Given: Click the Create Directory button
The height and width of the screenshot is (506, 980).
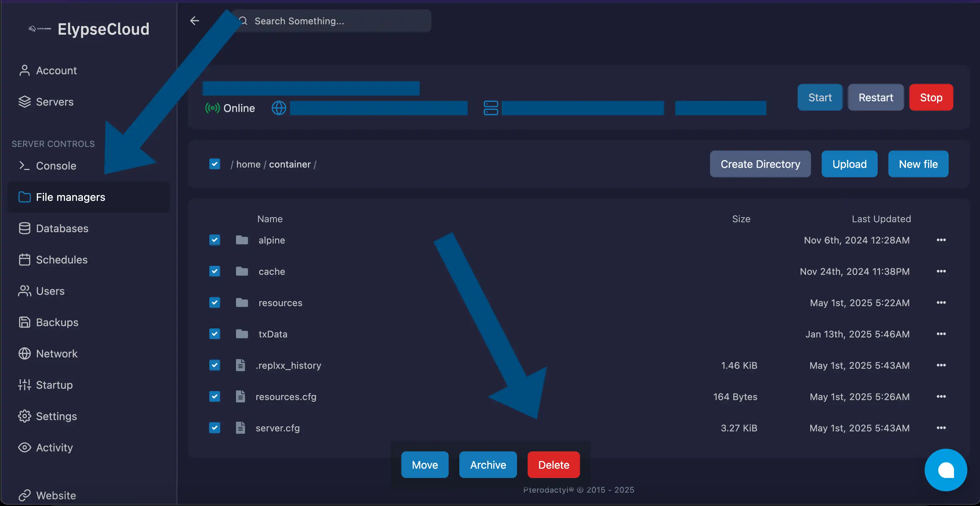Looking at the screenshot, I should point(760,164).
